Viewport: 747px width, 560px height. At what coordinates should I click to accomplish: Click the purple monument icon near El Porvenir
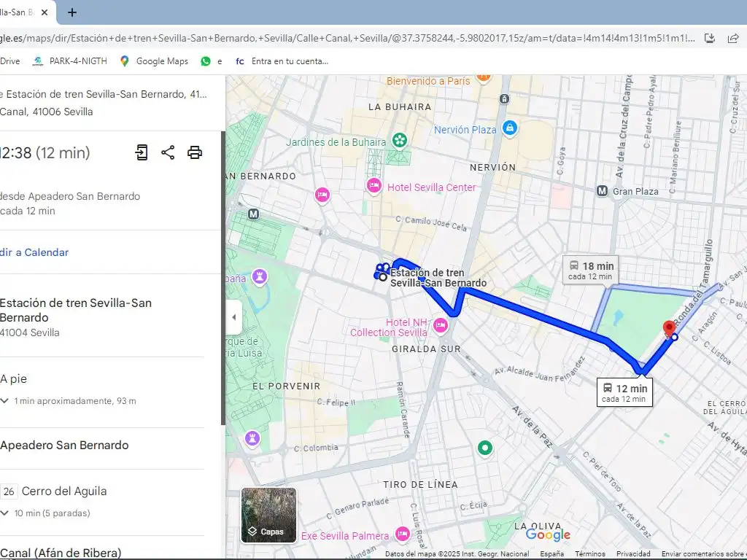pos(252,437)
